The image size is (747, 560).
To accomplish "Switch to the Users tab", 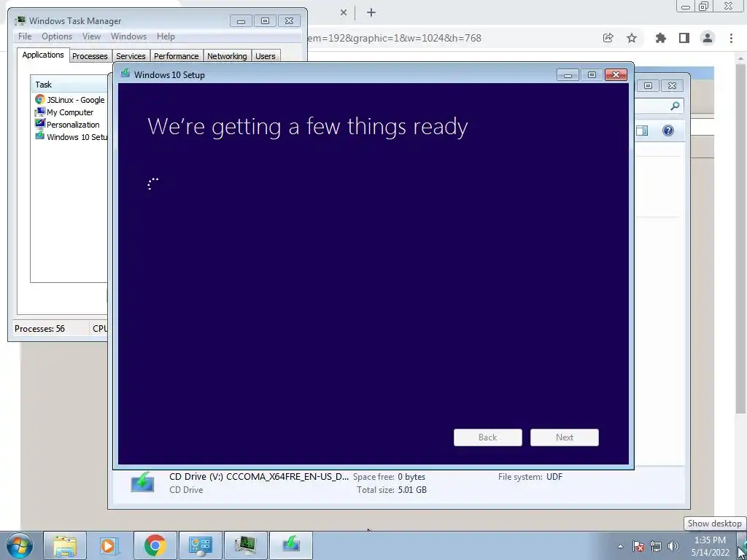I will 266,56.
